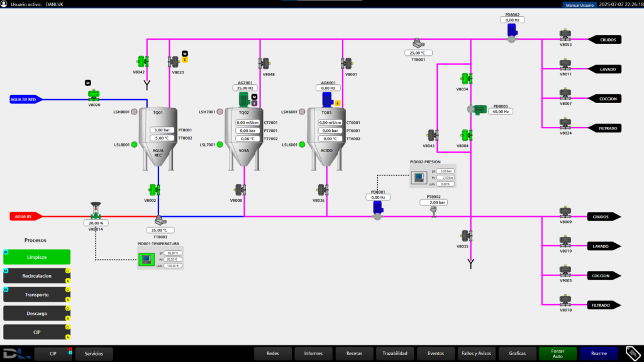Viewport: 644px width, 362px height.
Task: Click the Manual Usuario button
Action: click(579, 5)
